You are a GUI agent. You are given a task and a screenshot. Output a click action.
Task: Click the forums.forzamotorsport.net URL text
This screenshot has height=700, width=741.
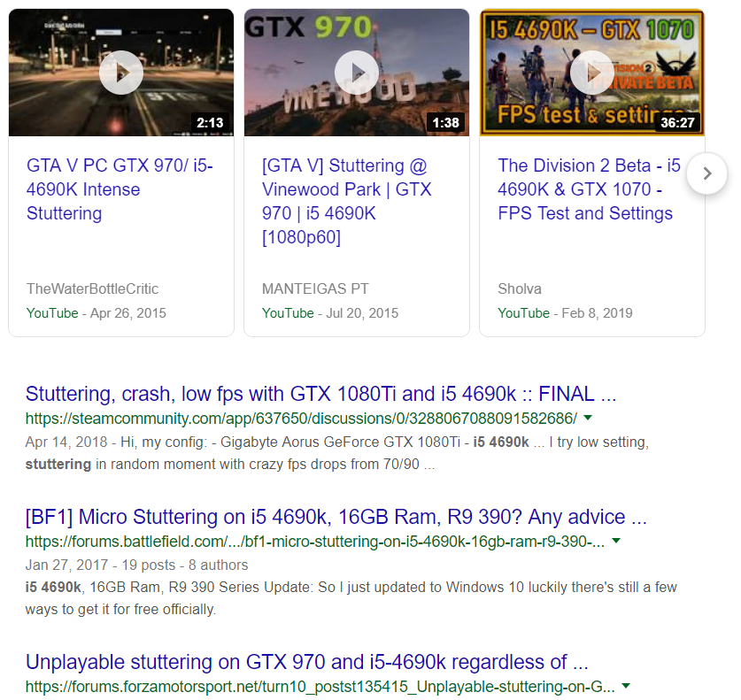[320, 687]
